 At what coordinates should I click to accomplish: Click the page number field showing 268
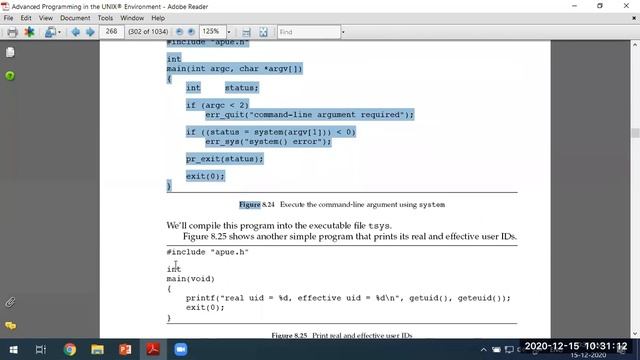tap(111, 31)
